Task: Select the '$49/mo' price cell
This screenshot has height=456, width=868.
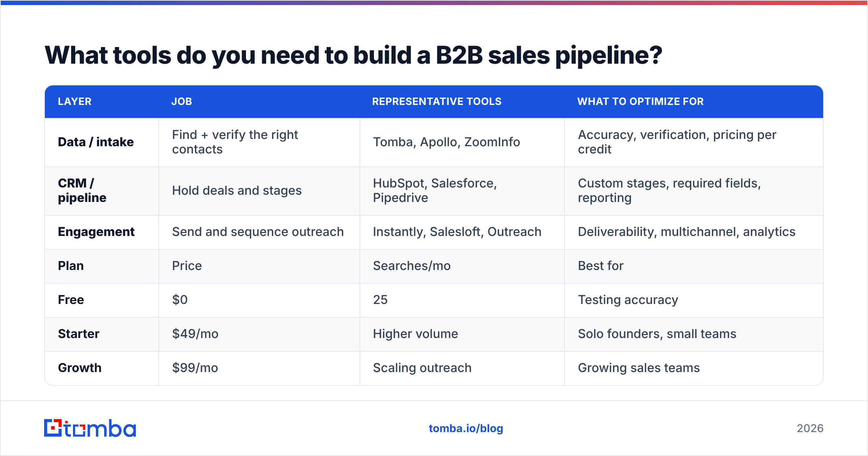Action: [259, 334]
